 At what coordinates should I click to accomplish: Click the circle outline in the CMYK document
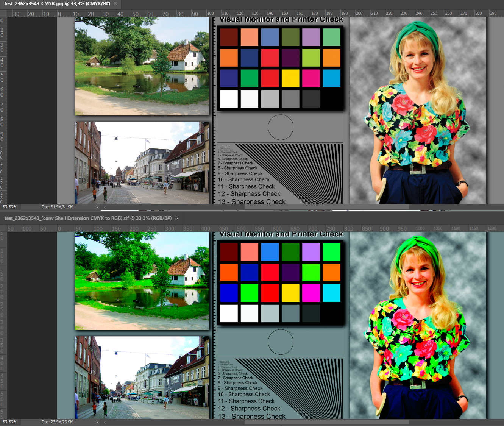point(281,127)
